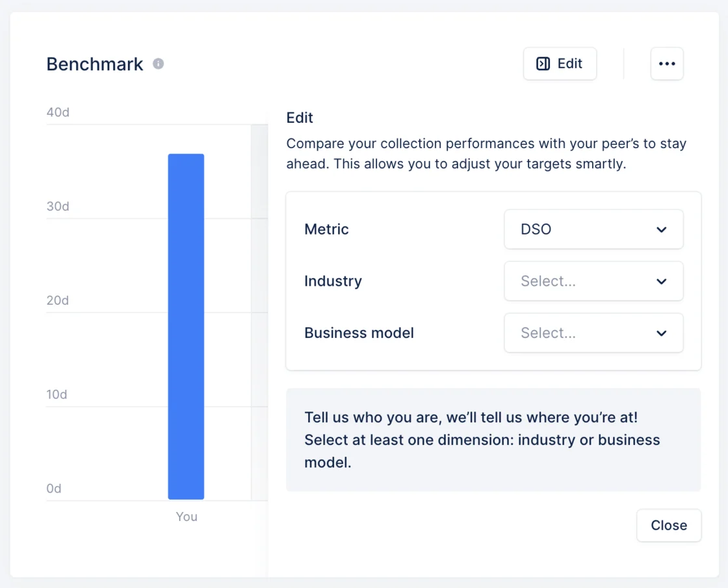The image size is (728, 588).
Task: Click the 'Tell us who you are' notice
Action: (493, 440)
